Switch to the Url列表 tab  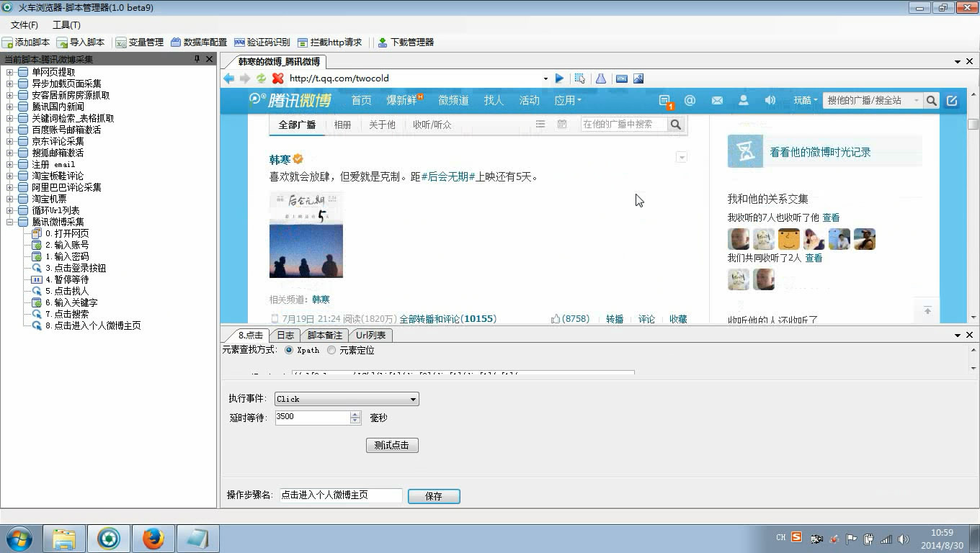pos(370,335)
